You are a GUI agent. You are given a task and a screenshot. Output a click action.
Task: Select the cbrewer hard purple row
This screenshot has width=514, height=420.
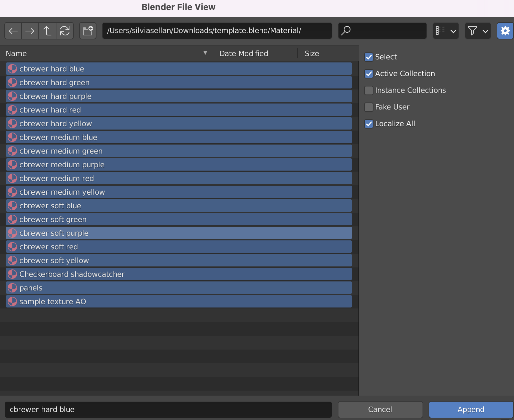tap(179, 96)
